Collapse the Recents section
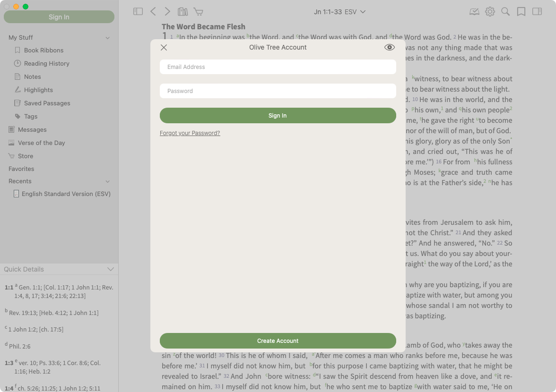 pyautogui.click(x=108, y=181)
